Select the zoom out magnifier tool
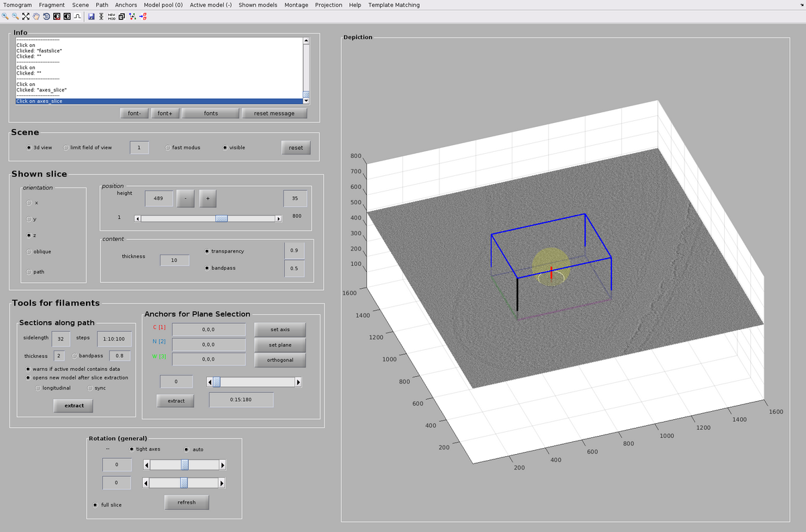 tap(15, 17)
